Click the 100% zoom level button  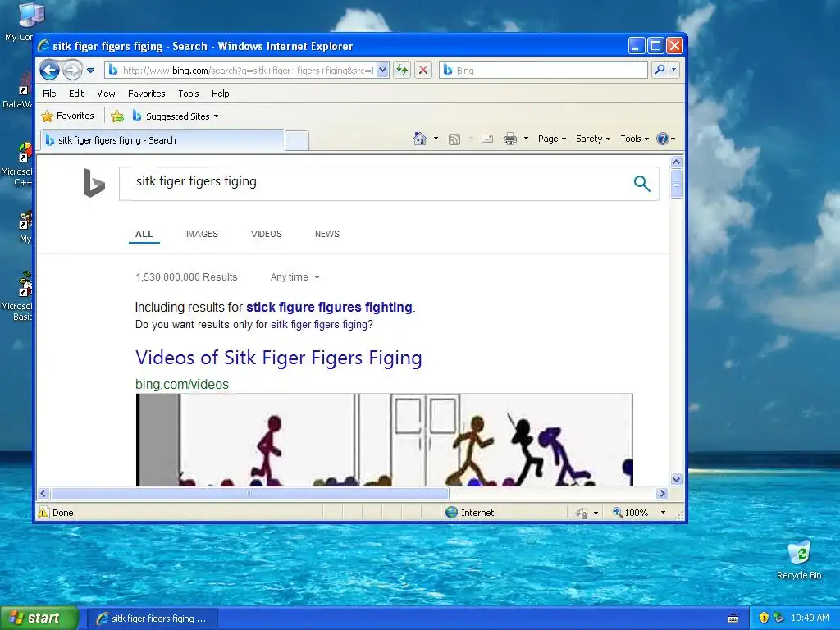[x=631, y=513]
